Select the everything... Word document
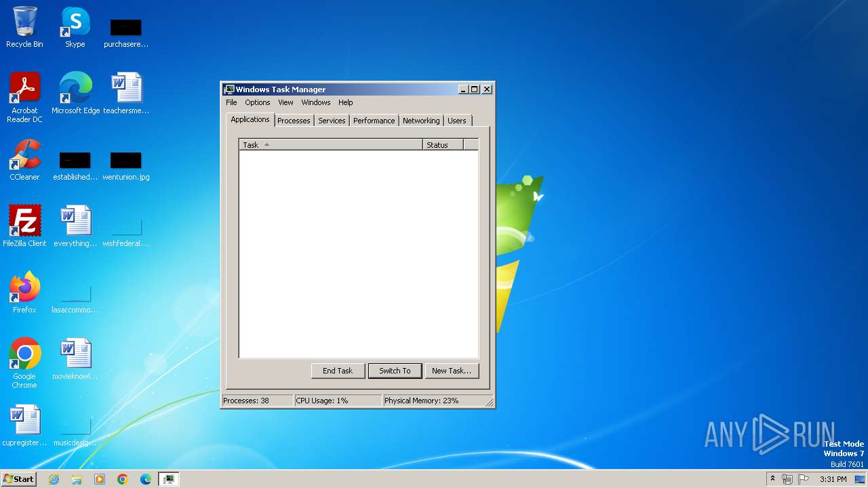Screen dimensions: 868x488 coord(75,226)
